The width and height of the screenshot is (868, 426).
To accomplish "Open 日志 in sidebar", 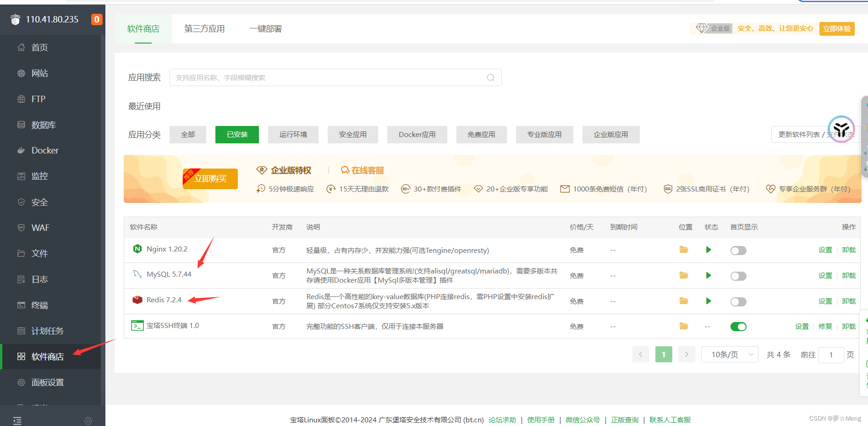I will click(x=50, y=279).
